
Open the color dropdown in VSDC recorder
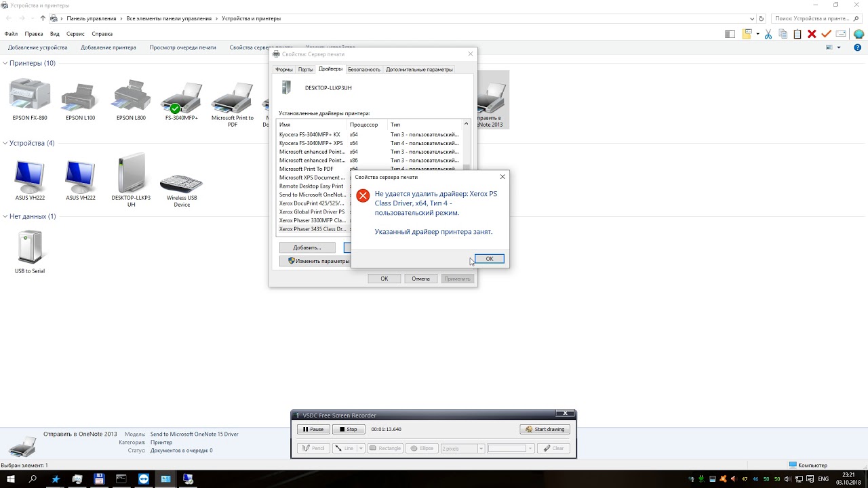coord(530,448)
